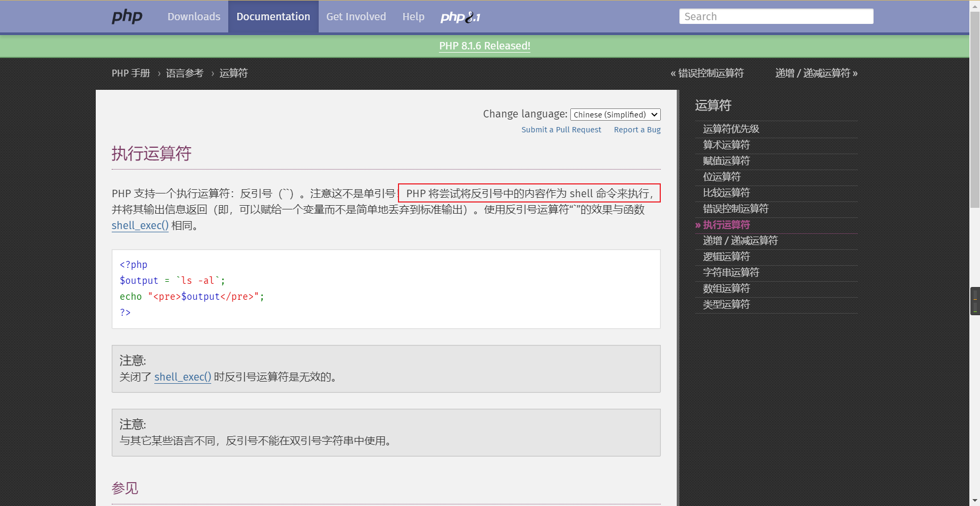Open the PHP 8.1.6 Released! announcement

(485, 46)
